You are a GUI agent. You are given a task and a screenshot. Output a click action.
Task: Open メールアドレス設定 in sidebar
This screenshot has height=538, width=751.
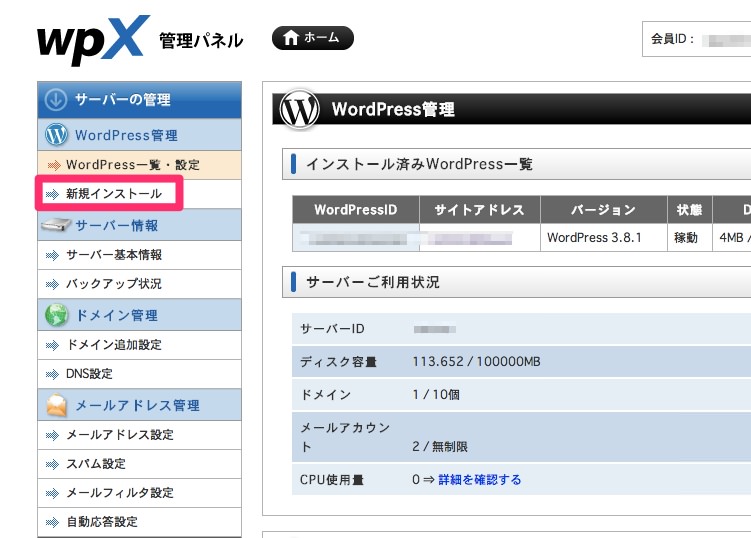click(139, 435)
